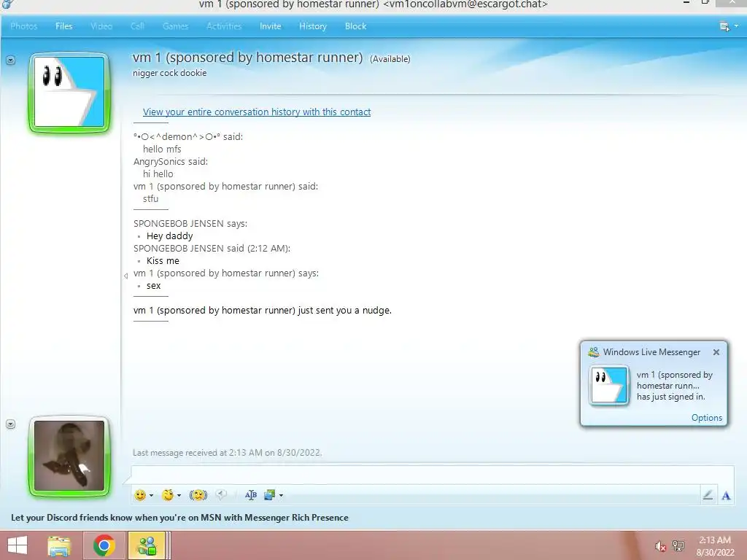Click the 'Hey daddy' message line
Screen dimensions: 747x560
coord(169,236)
